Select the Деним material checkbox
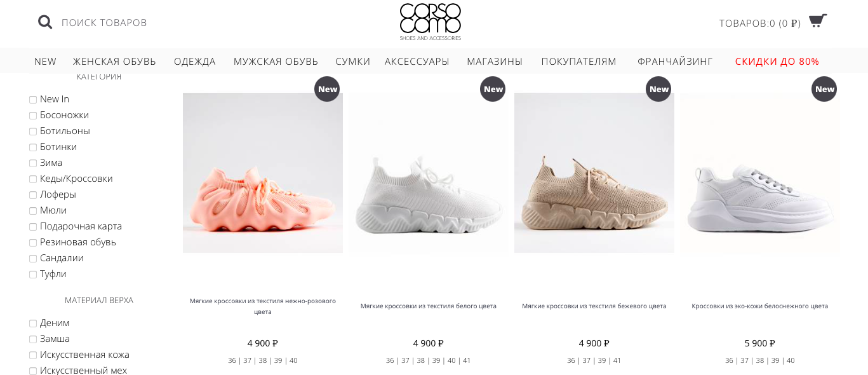Image resolution: width=868 pixels, height=375 pixels. tap(33, 324)
